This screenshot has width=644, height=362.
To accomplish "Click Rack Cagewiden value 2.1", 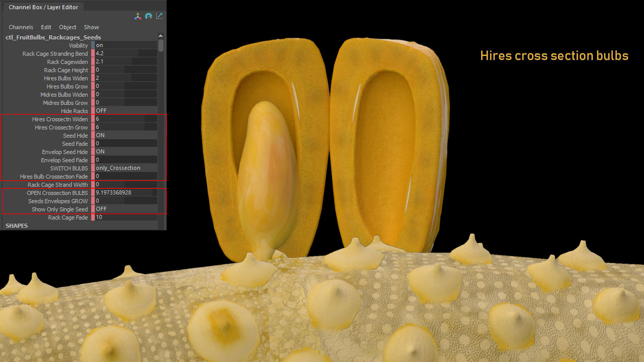I will pos(126,62).
